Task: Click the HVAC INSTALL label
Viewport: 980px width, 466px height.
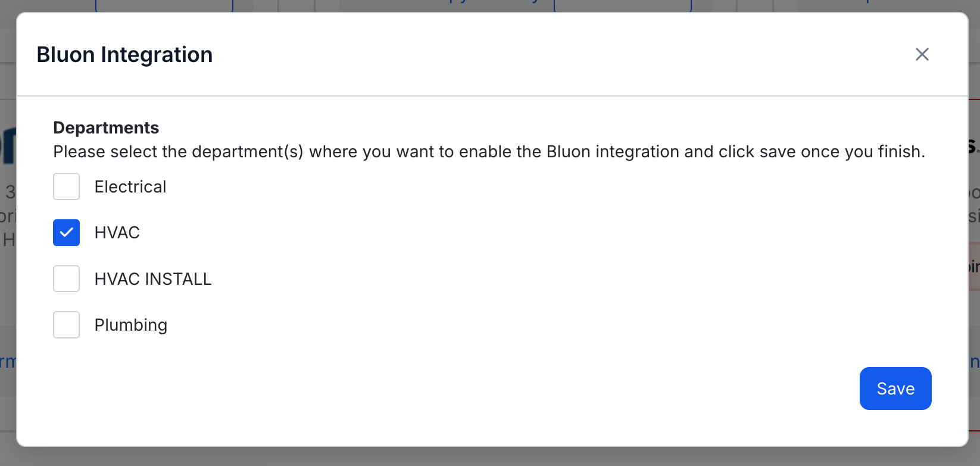Action: [153, 279]
